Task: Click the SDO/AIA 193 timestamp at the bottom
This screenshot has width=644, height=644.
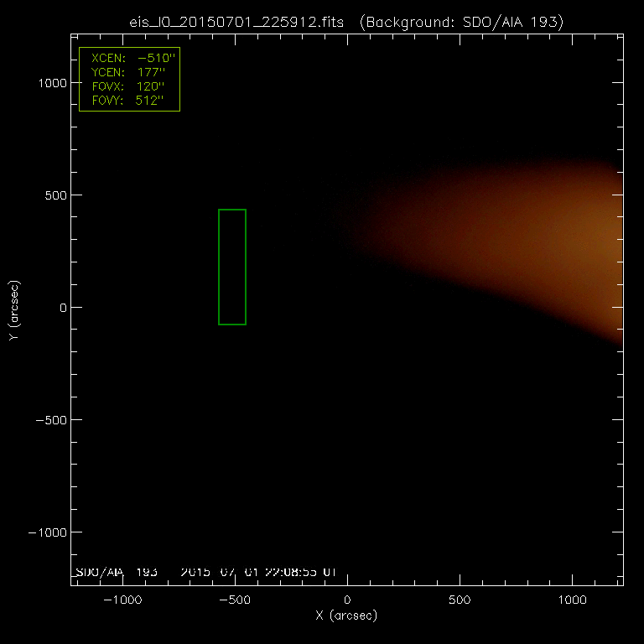Action: [205, 572]
